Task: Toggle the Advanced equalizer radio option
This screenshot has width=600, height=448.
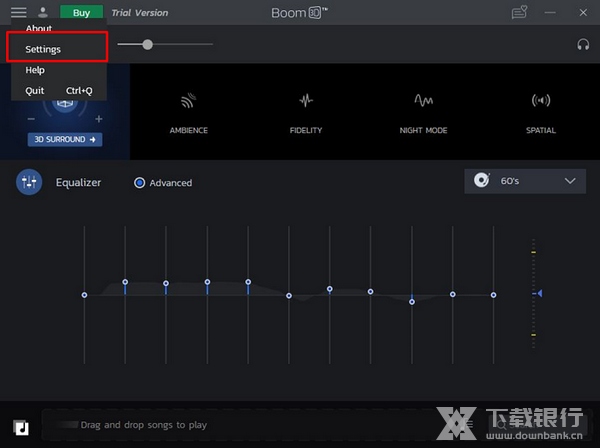Action: coord(140,183)
